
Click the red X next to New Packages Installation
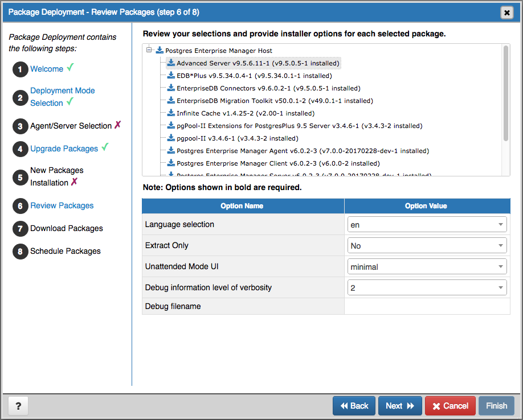[x=75, y=182]
